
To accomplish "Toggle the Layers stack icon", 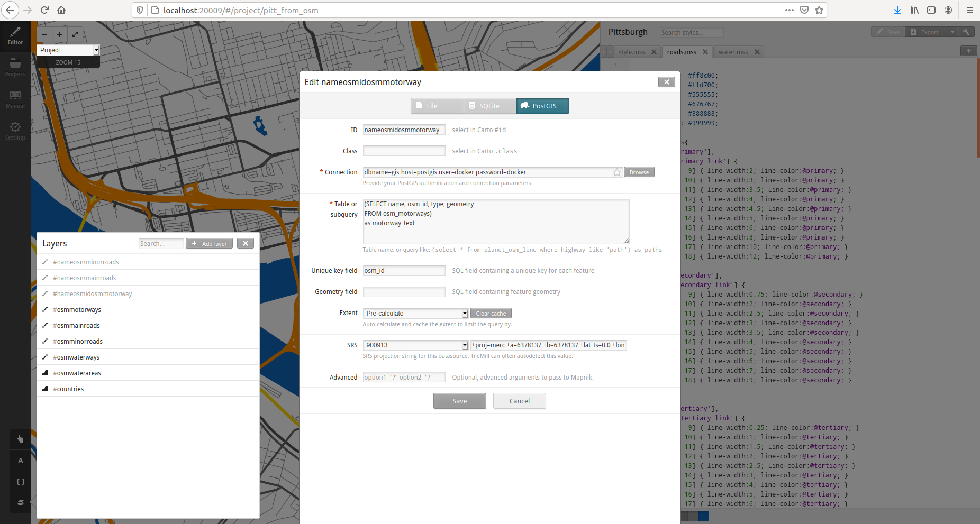I will tap(21, 503).
